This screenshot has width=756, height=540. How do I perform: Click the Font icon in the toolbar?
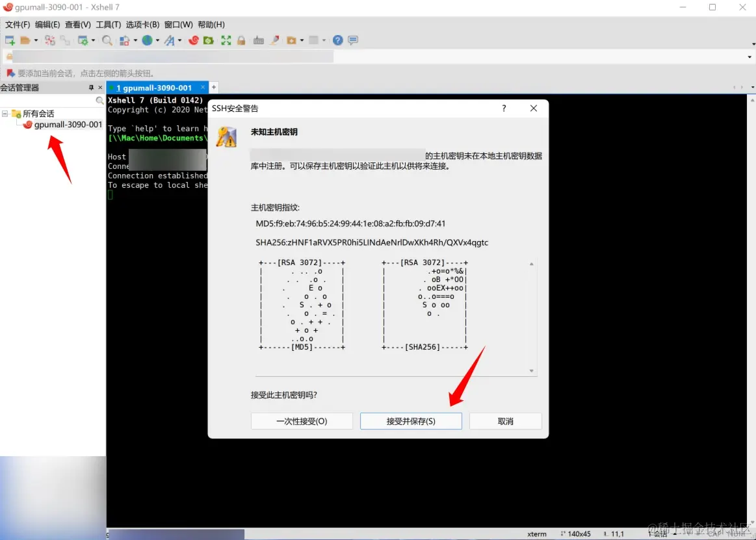coord(169,40)
